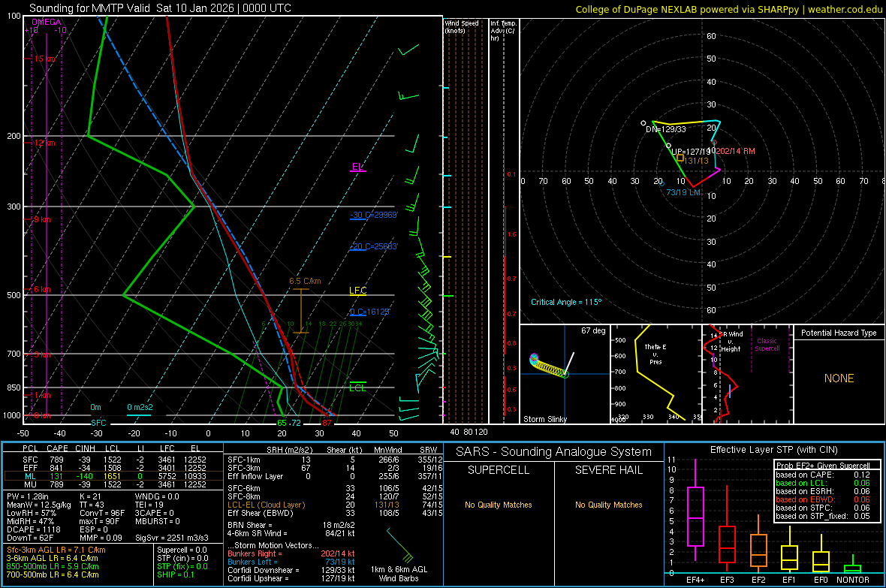The width and height of the screenshot is (886, 588).
Task: Click the magenta 'OMEGA' label
Action: click(x=47, y=22)
